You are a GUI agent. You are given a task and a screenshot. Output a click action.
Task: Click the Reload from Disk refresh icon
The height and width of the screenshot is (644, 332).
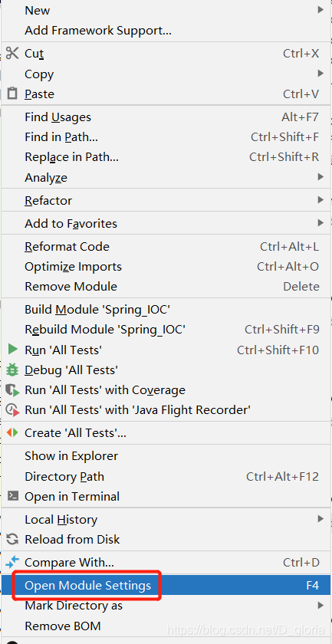click(x=13, y=539)
